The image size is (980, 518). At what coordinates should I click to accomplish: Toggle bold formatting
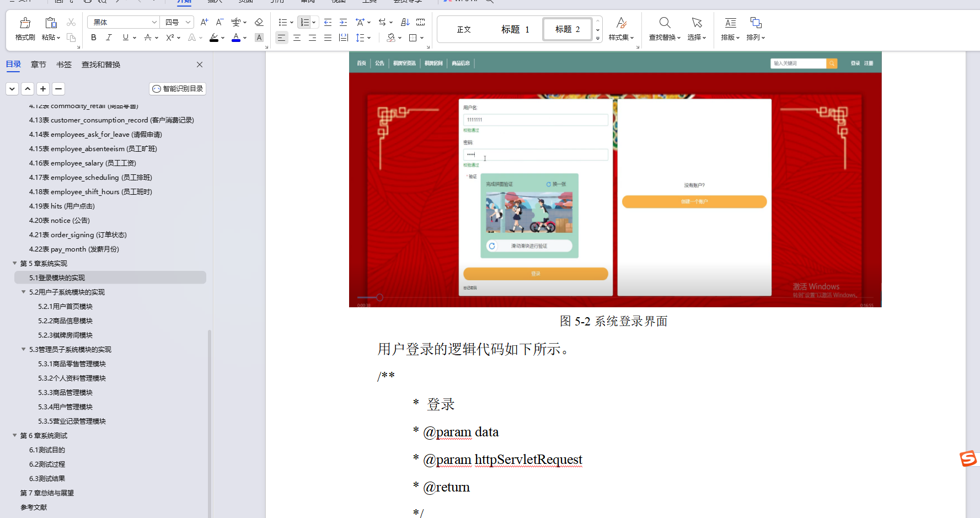coord(93,38)
